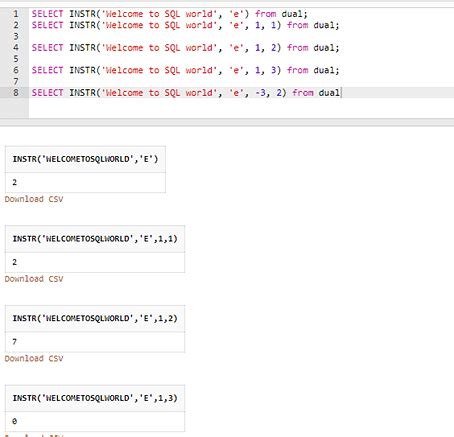The width and height of the screenshot is (454, 437).
Task: Click Download CSV link under INSTR 1,2 result
Action: [34, 358]
